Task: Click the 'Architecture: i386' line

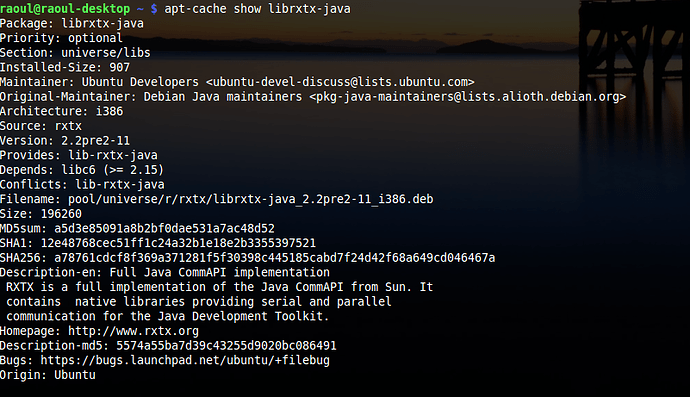Action: point(62,111)
